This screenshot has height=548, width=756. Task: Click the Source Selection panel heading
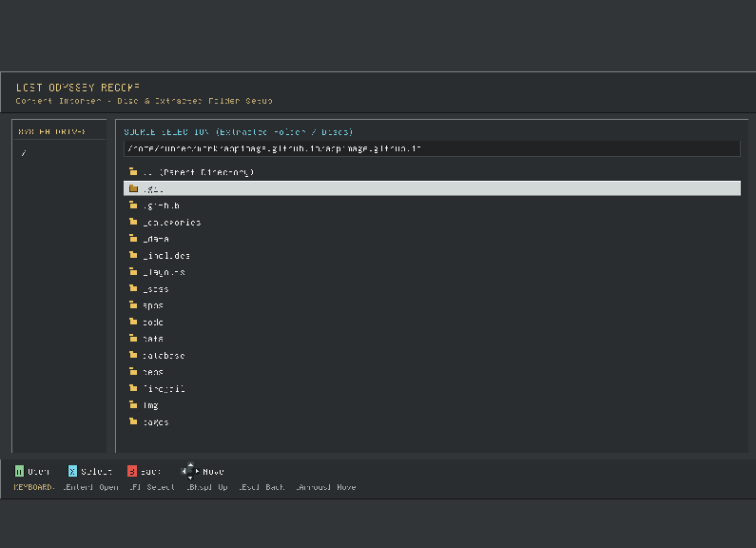click(238, 131)
